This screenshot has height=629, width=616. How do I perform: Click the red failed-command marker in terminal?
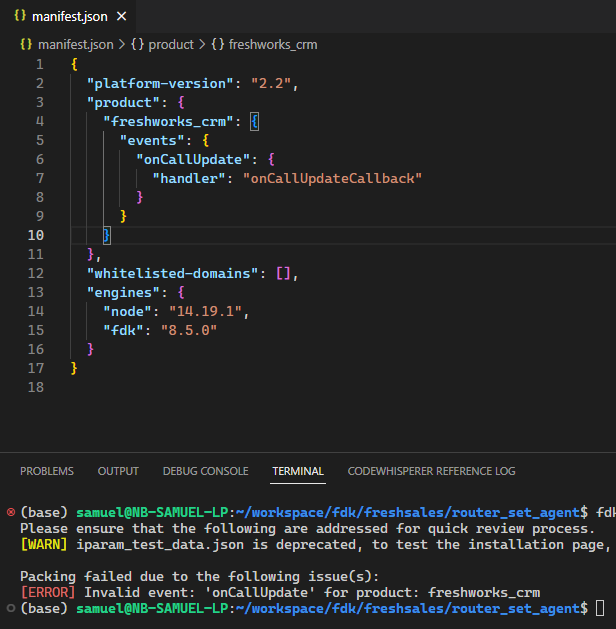11,512
